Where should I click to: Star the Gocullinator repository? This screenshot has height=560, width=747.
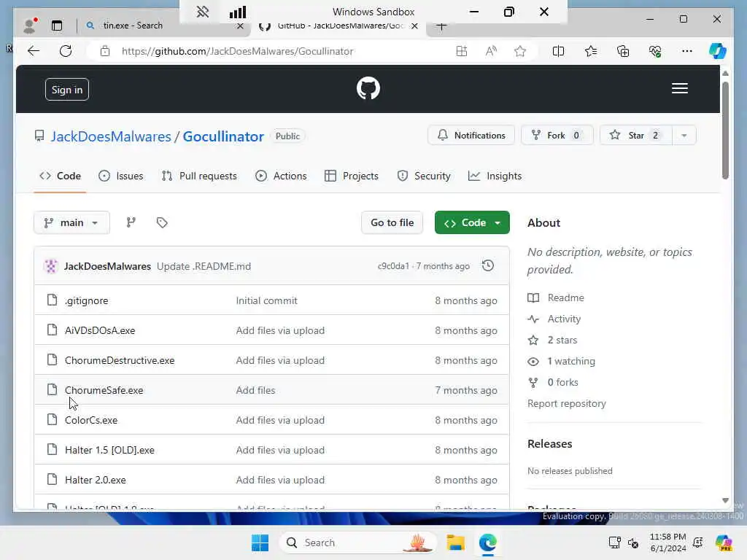(x=636, y=136)
